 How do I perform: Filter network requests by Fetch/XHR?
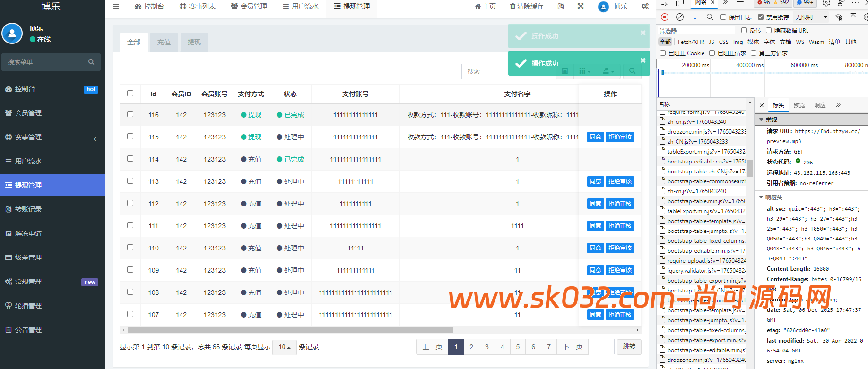(x=691, y=42)
